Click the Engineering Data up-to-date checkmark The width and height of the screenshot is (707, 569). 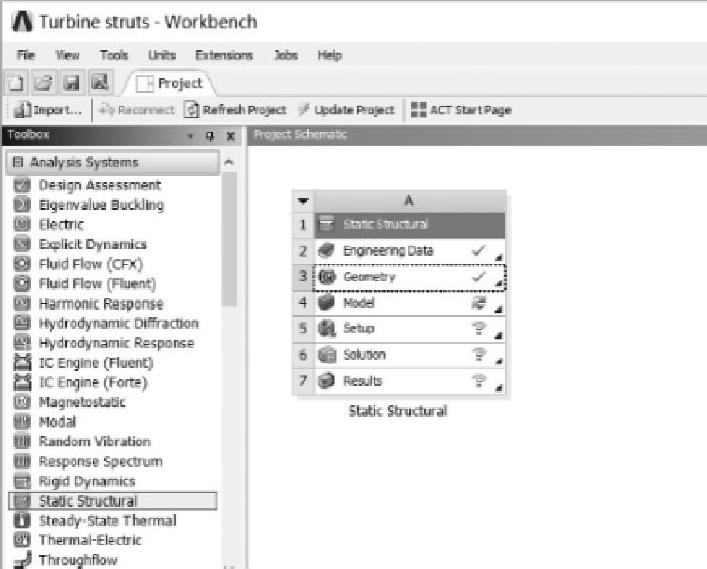click(x=478, y=250)
